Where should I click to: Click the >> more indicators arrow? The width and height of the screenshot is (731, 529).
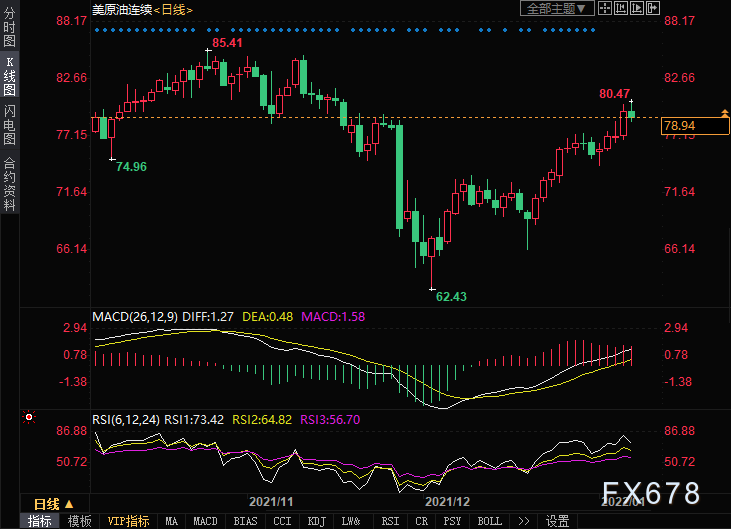tap(522, 521)
